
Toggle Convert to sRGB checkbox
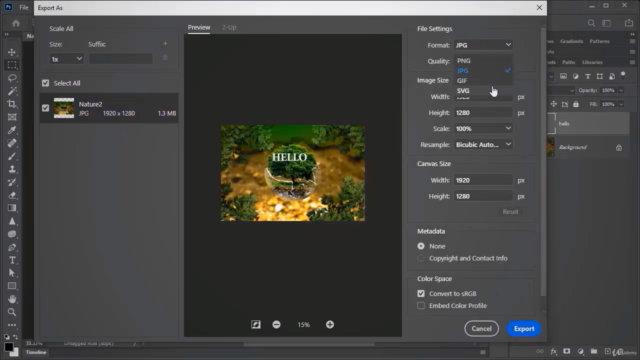tap(421, 293)
